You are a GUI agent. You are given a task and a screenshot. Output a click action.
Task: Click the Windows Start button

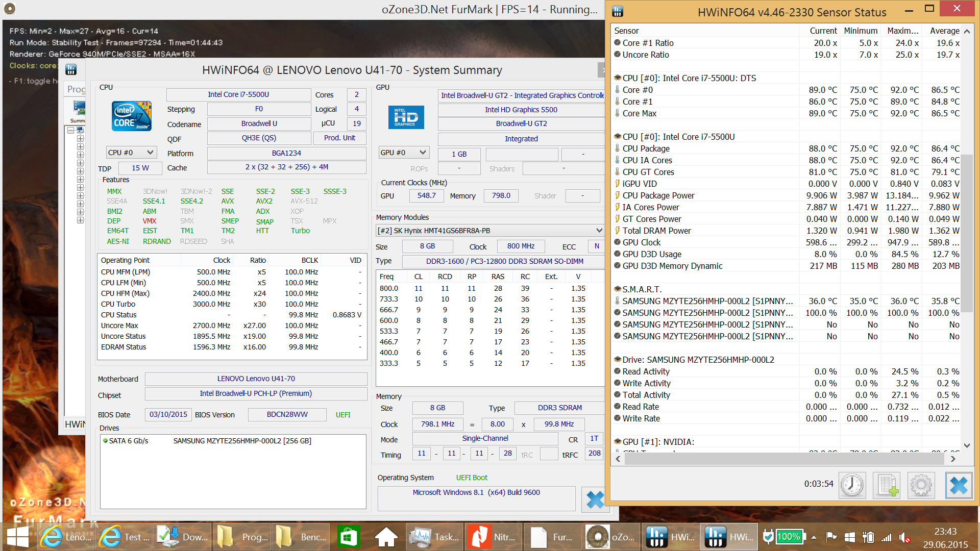[x=18, y=537]
